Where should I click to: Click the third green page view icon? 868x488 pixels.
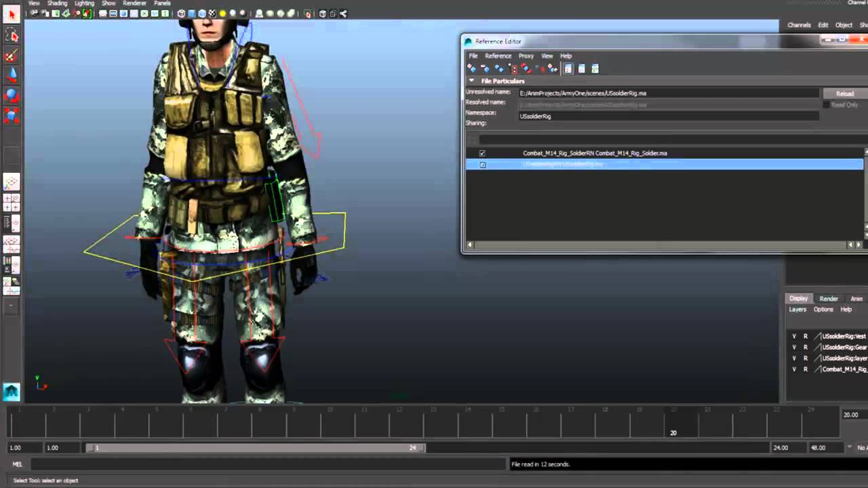click(595, 68)
